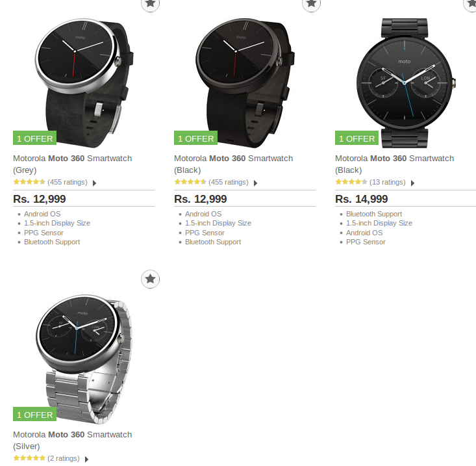Screen dimensions: 476x466
Task: Expand ratings arrow for Grey Moto 360
Action: [x=94, y=183]
